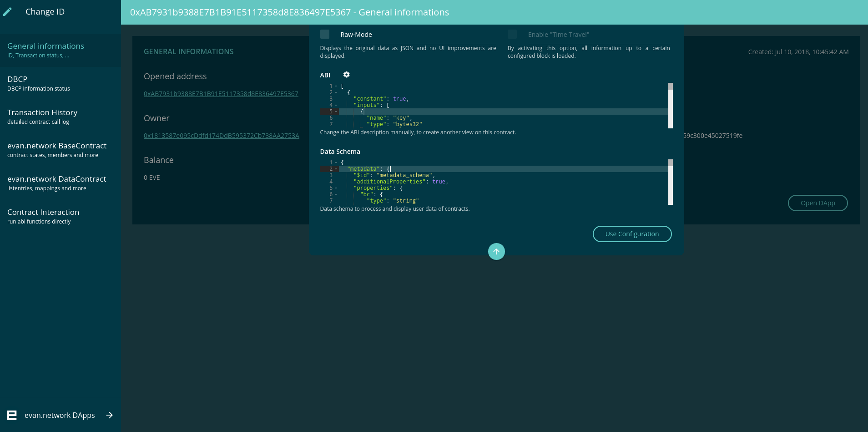Select General informations in the sidebar
This screenshot has height=432, width=868.
pos(61,50)
